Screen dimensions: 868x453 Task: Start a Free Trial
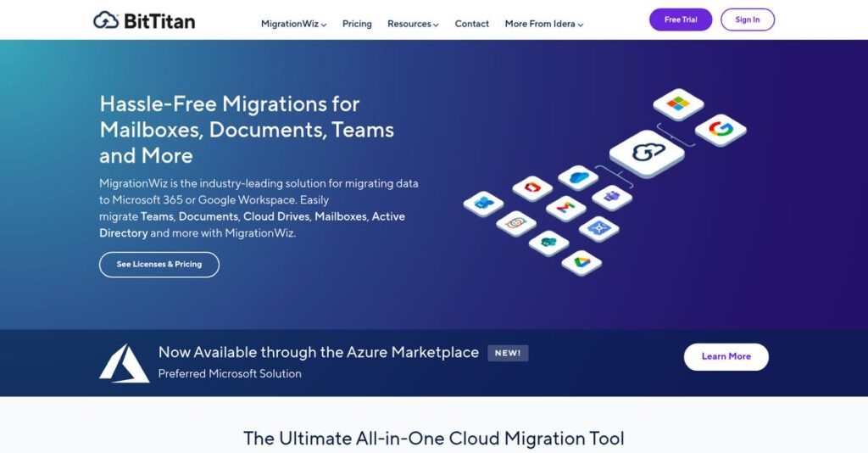pyautogui.click(x=681, y=20)
